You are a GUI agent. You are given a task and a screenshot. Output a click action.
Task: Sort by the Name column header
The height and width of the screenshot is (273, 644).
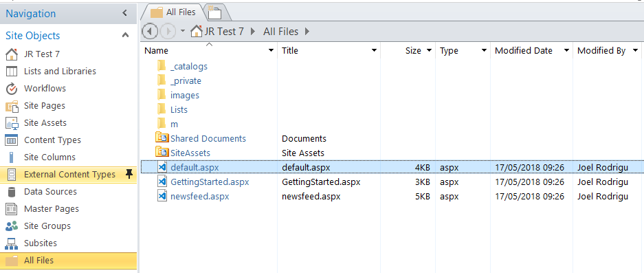coord(157,51)
